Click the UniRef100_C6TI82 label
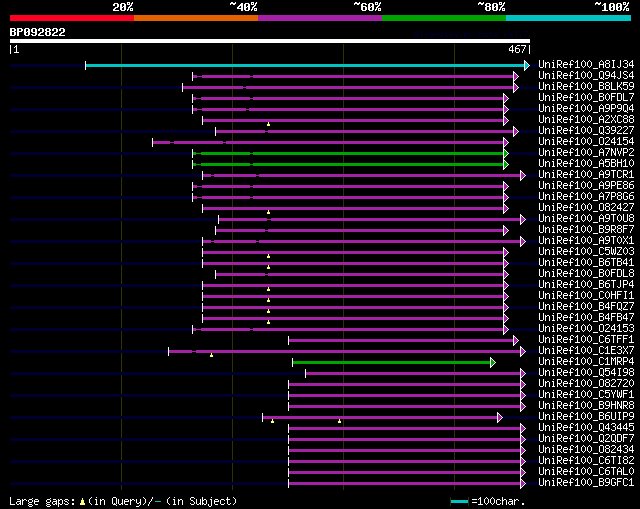 click(x=586, y=461)
